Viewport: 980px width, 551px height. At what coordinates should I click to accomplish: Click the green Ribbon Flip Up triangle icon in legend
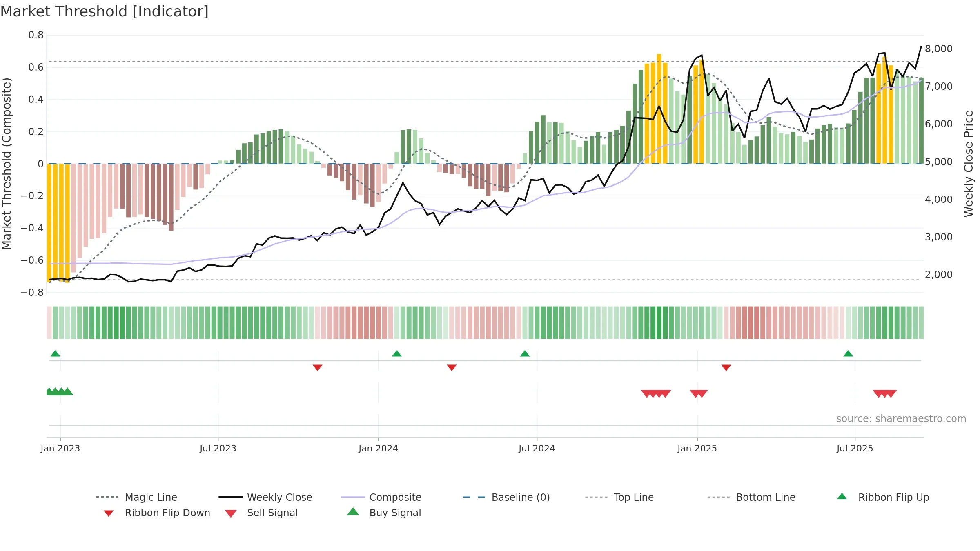pyautogui.click(x=842, y=496)
